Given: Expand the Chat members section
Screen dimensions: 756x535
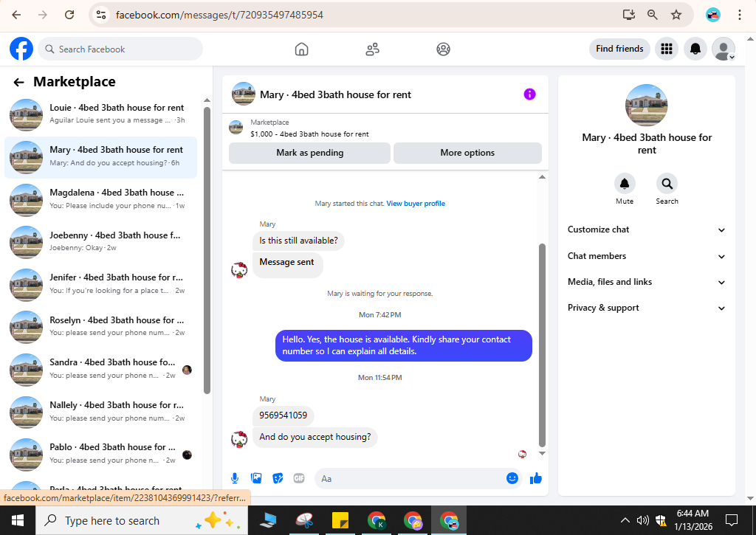Looking at the screenshot, I should (646, 256).
